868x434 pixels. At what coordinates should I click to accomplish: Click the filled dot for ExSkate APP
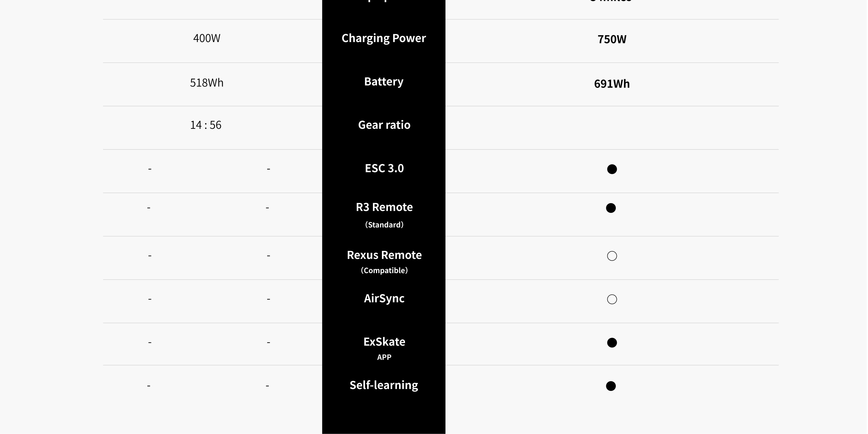[x=612, y=343]
